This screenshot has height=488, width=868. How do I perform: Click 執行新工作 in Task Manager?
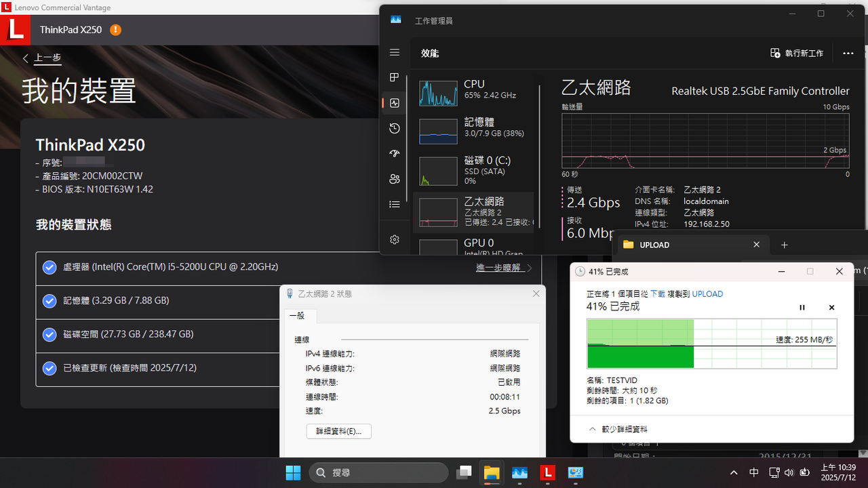pyautogui.click(x=797, y=53)
